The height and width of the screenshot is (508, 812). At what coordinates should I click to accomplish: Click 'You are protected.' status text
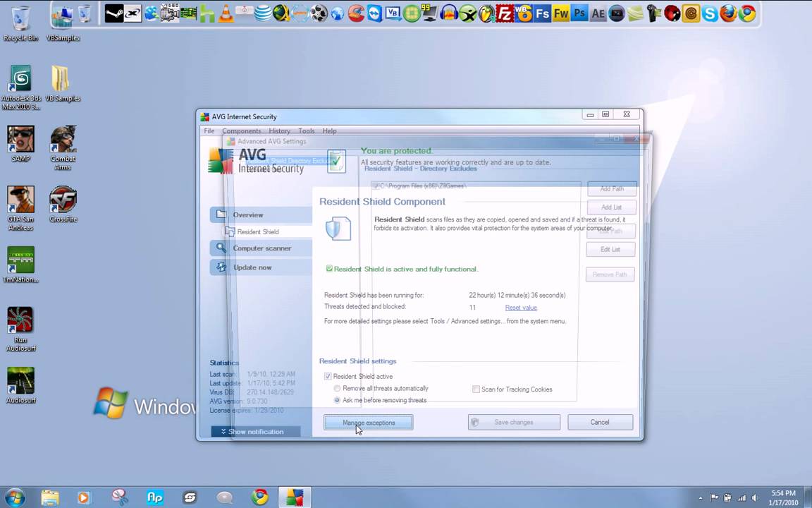[x=396, y=151]
